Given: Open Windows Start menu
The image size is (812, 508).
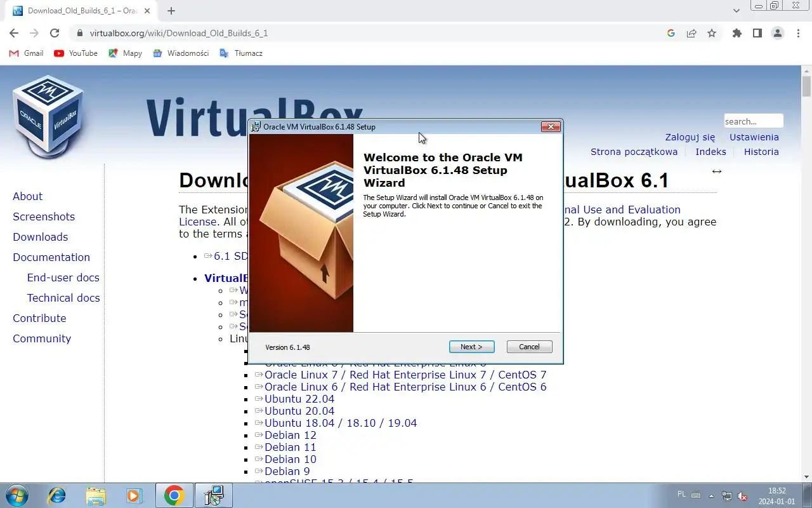Looking at the screenshot, I should click(16, 495).
